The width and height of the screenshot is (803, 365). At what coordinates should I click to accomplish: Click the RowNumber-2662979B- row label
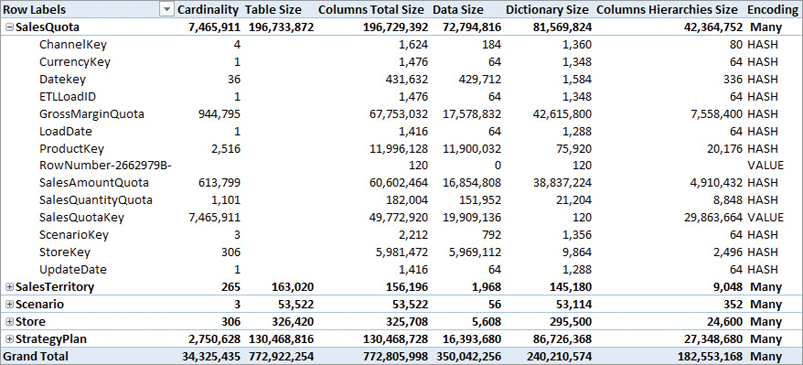(x=104, y=166)
